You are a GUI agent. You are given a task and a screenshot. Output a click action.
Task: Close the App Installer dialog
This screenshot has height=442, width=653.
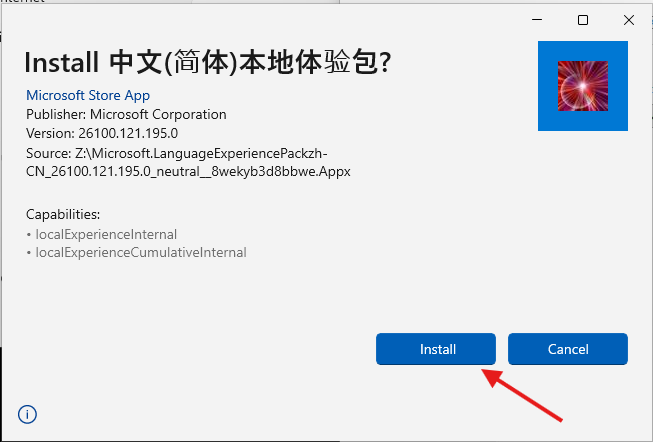point(629,20)
